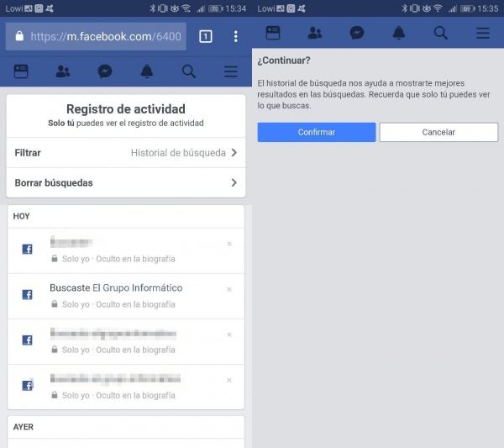Tap search magnifier in right screen

[x=441, y=33]
